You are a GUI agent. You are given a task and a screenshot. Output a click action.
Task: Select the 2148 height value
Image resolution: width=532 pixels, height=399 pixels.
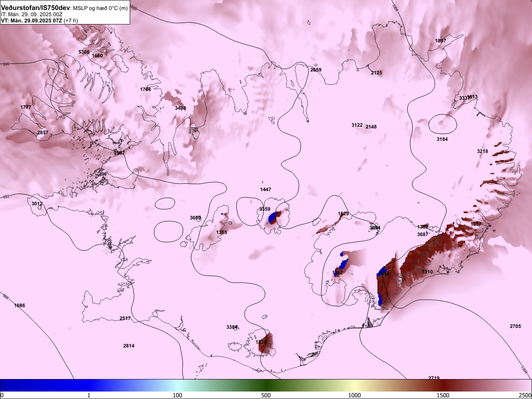pyautogui.click(x=371, y=127)
